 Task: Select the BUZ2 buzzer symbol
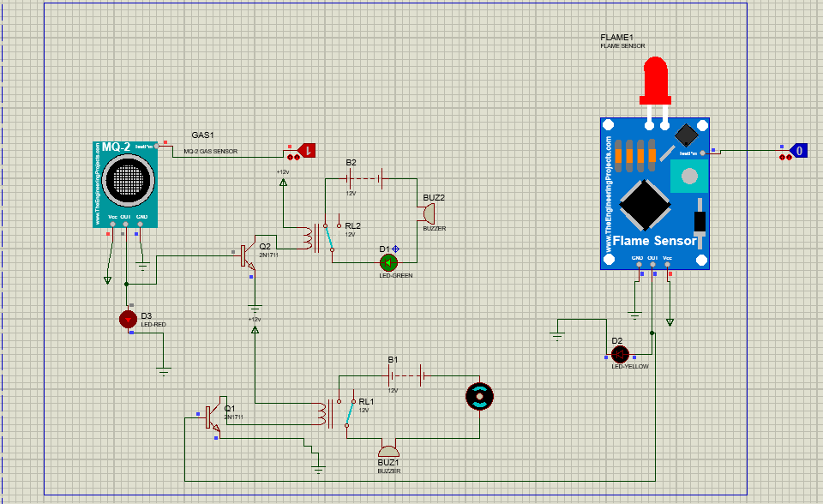[427, 213]
